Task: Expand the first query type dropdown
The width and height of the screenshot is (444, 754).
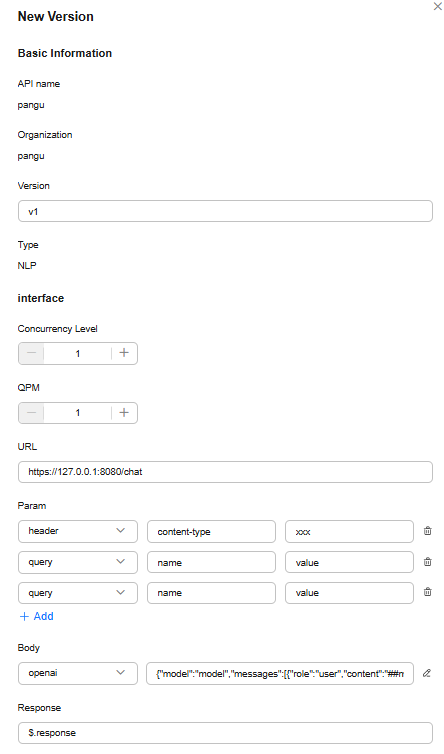Action: click(78, 562)
